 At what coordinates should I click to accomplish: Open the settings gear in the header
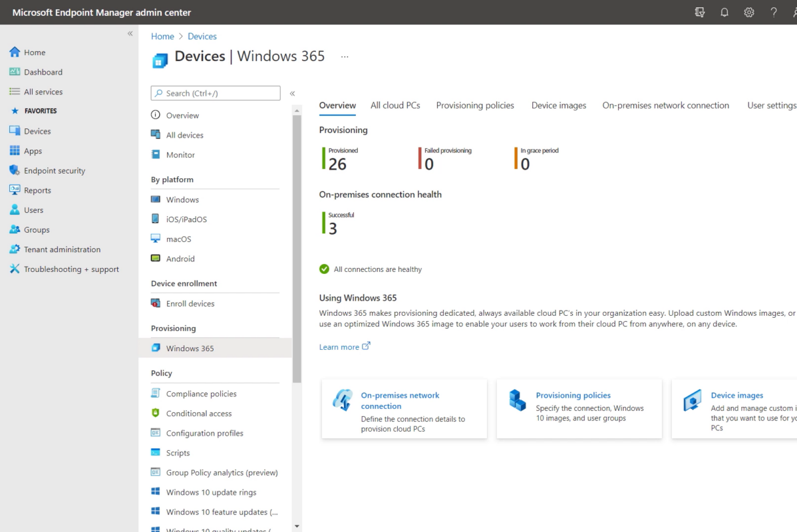pos(748,12)
